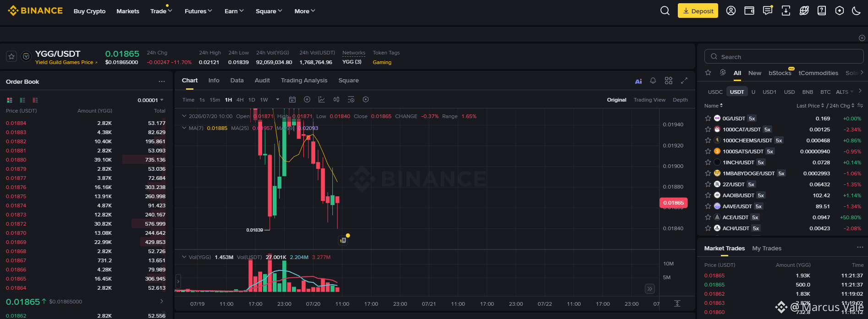868x319 pixels.
Task: Swap Last Price column display icon
Action: pyautogui.click(x=860, y=106)
